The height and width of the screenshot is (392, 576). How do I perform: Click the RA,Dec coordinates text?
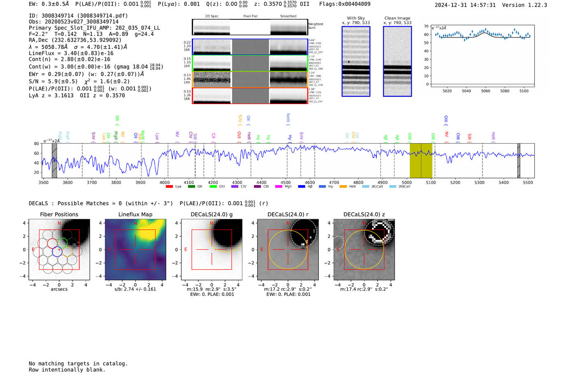point(75,40)
